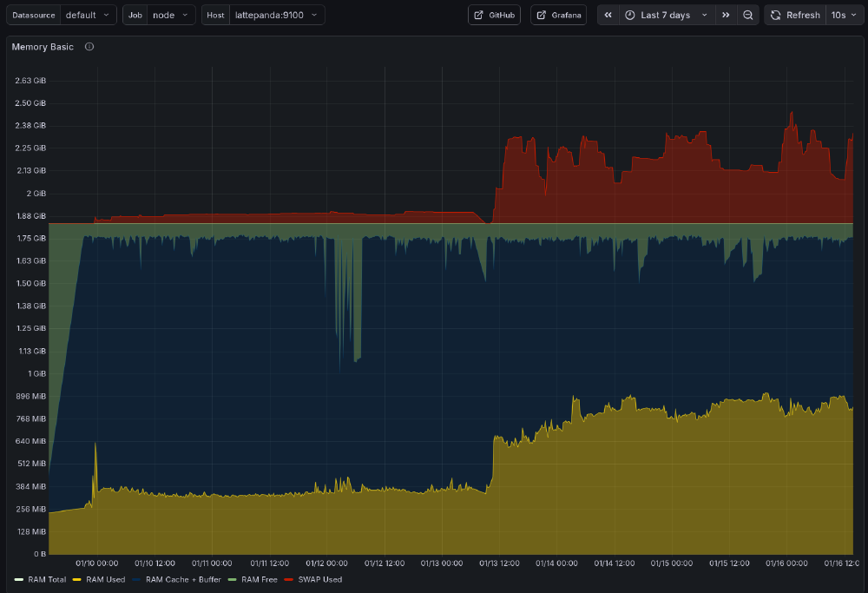Open the 10s refresh interval dropdown
The image size is (868, 593).
(x=843, y=15)
